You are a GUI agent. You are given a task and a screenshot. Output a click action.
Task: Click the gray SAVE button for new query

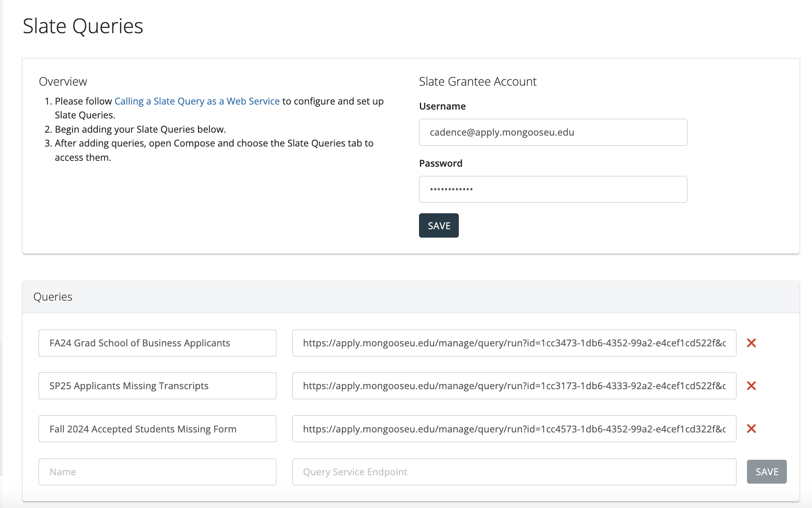tap(766, 472)
